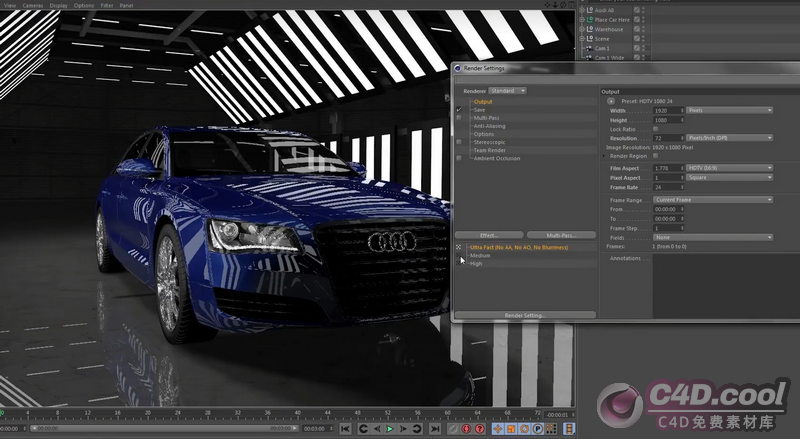This screenshot has width=800, height=439.
Task: Click the timeline range slider bar
Action: pyautogui.click(x=162, y=429)
